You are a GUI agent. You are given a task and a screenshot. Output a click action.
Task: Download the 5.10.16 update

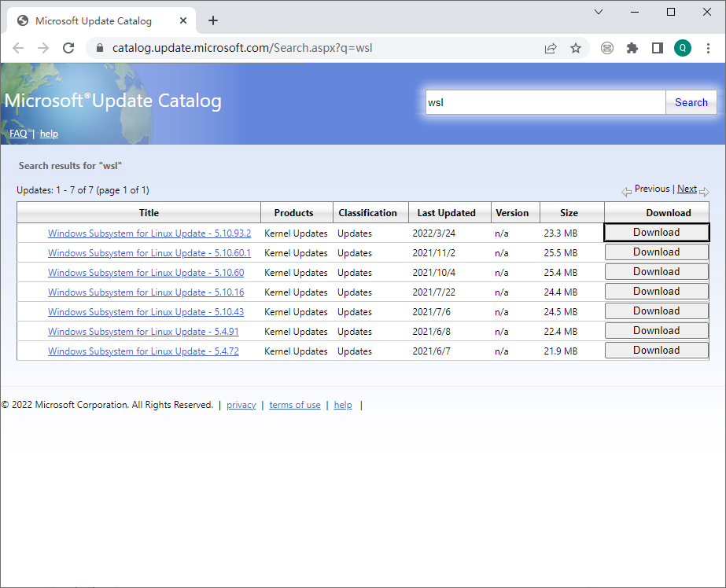click(657, 292)
